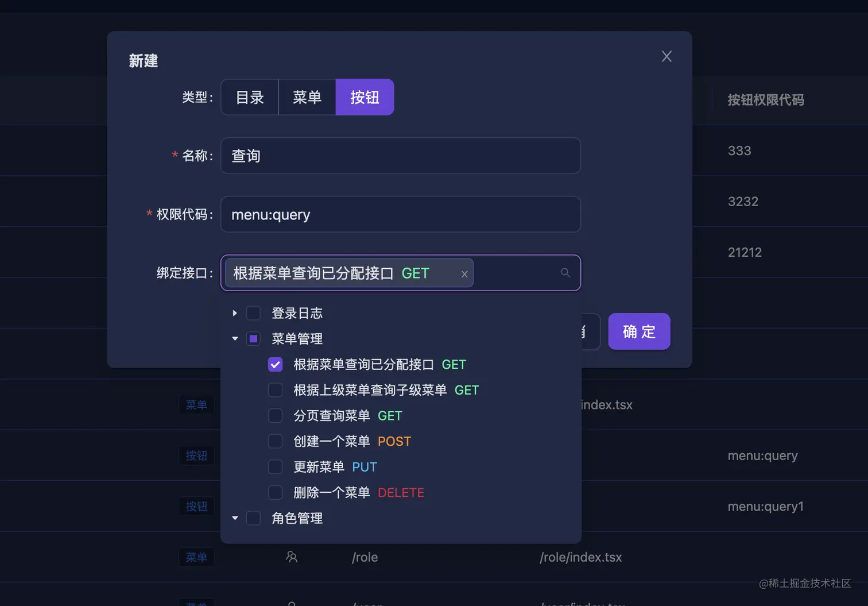Remove the 根据菜单查询已分配接口 GET tag
Screen dimensions: 868x606
464,274
